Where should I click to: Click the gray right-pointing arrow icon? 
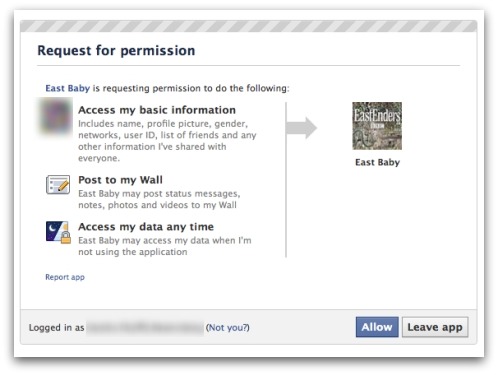[301, 128]
